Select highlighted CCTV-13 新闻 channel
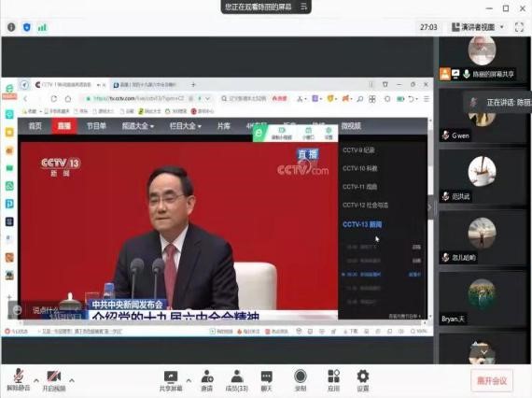 pos(362,224)
